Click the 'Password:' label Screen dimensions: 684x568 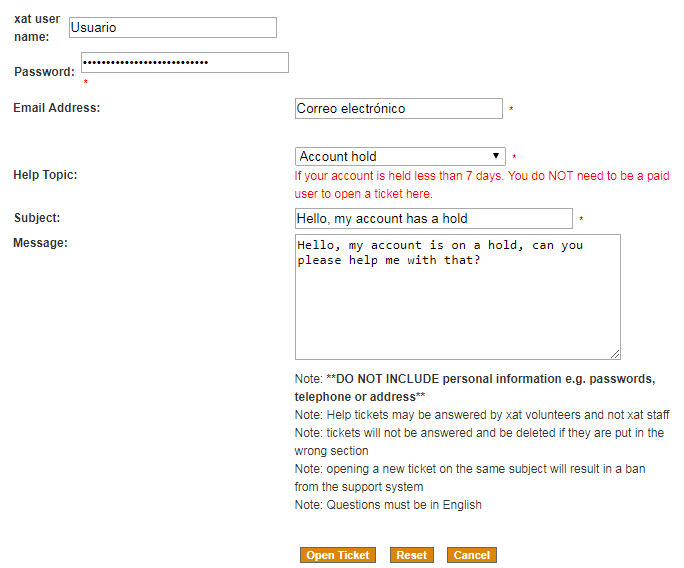pyautogui.click(x=44, y=72)
